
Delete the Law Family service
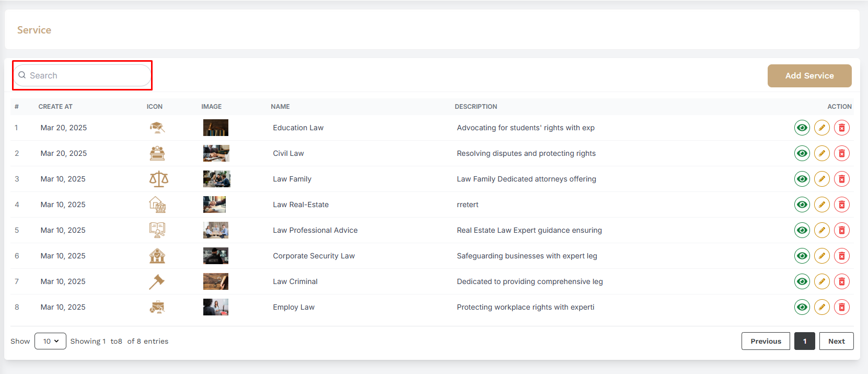[x=841, y=179]
